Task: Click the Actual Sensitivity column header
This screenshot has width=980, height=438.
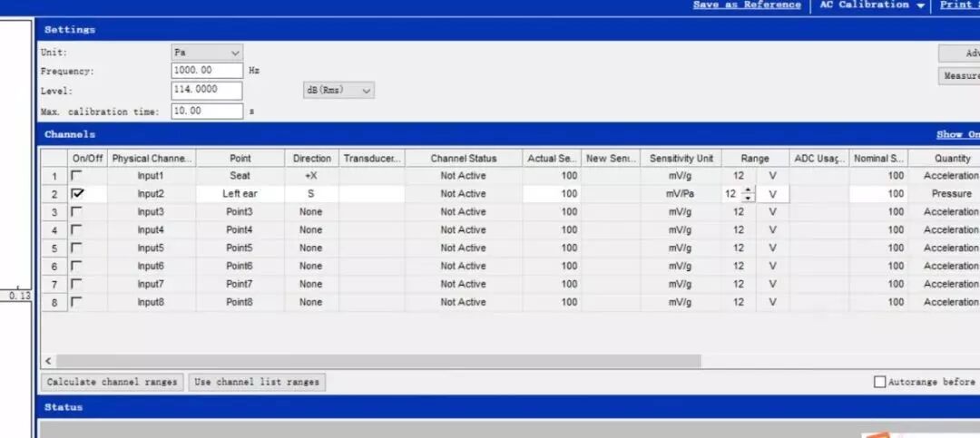Action: 552,158
